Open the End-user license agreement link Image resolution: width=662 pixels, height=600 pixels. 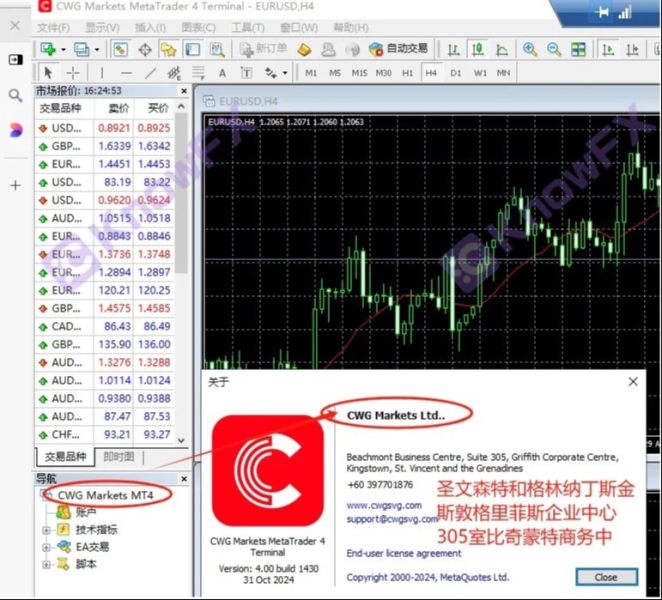[404, 553]
